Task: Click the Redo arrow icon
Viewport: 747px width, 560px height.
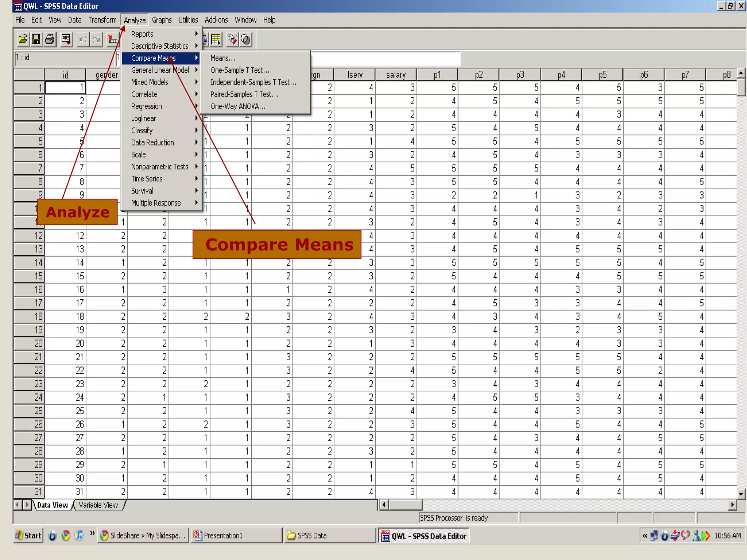Action: point(96,39)
